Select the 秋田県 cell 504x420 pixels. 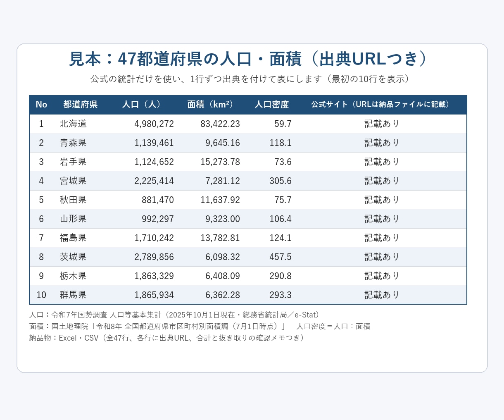[x=73, y=200]
